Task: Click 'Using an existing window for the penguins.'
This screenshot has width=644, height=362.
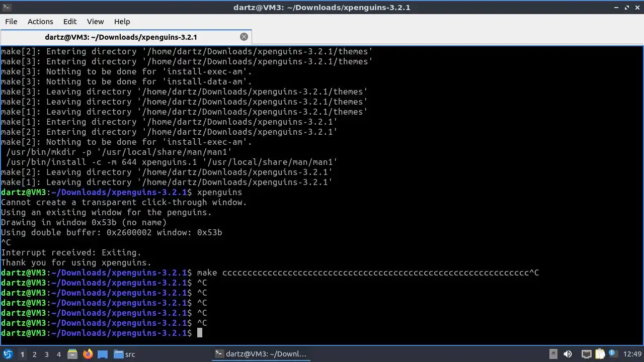Action: pos(106,212)
